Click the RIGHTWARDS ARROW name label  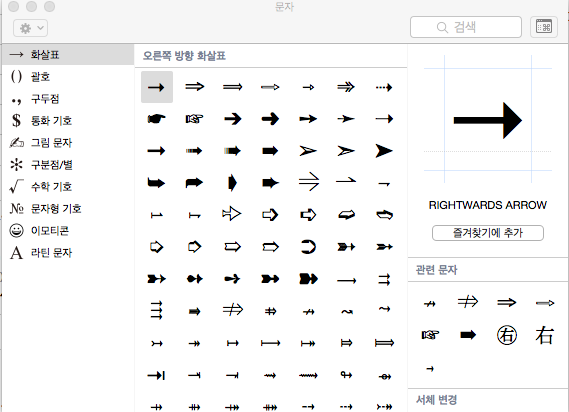pyautogui.click(x=488, y=205)
